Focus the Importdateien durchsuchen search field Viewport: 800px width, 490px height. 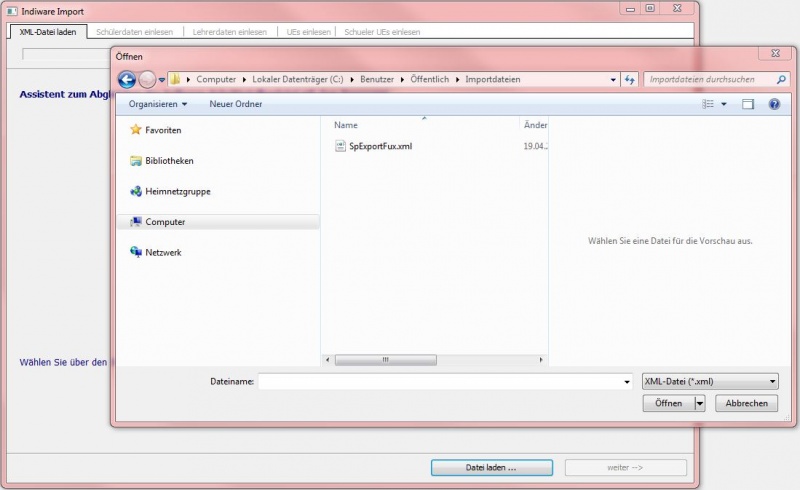710,80
